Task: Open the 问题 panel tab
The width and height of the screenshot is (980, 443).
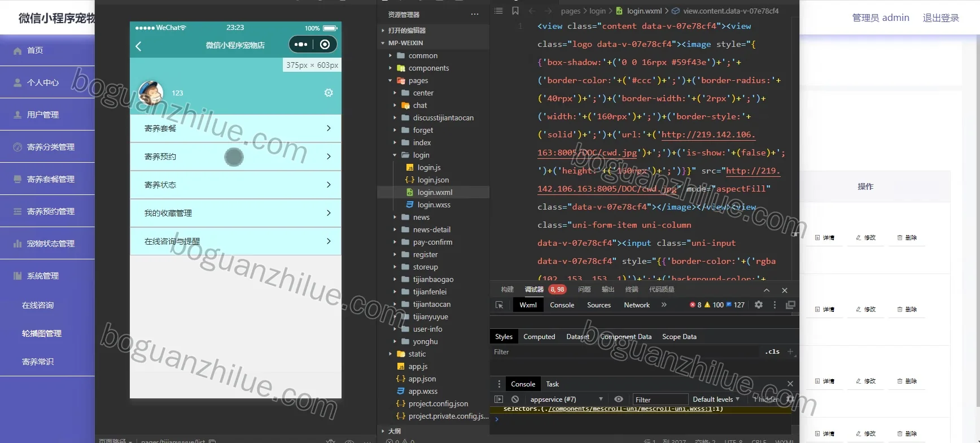Action: pos(584,289)
